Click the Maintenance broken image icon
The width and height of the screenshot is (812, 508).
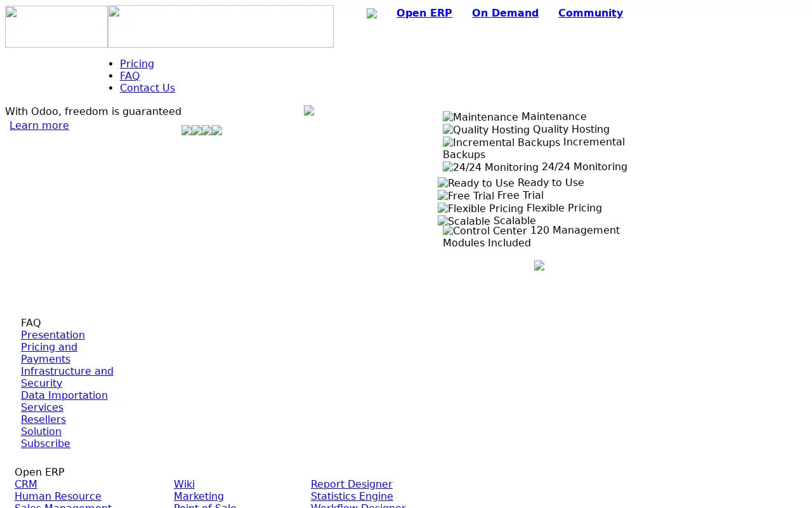click(480, 117)
